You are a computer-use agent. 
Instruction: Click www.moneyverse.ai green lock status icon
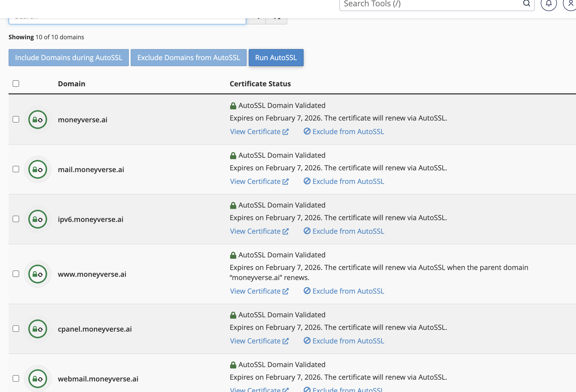pyautogui.click(x=38, y=274)
